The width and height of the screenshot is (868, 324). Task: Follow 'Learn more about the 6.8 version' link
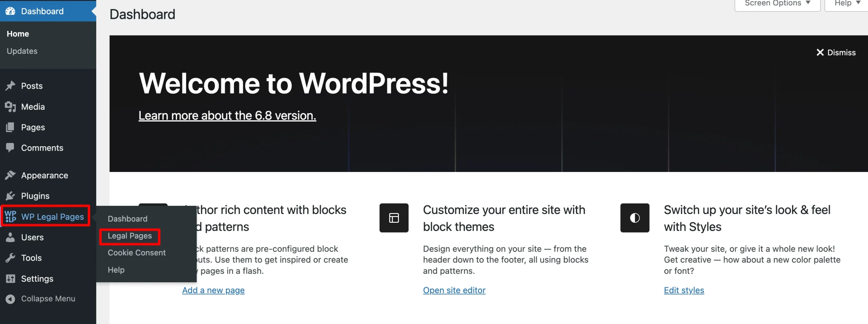click(227, 116)
